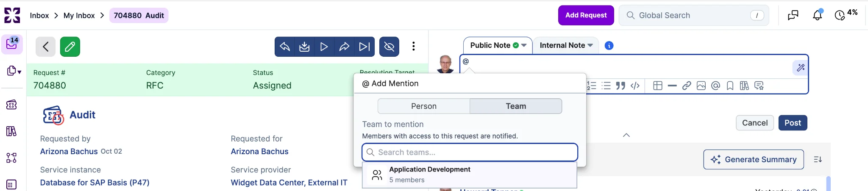This screenshot has height=191, width=868.
Task: Toggle the crossed-out eye visibility button
Action: 389,47
